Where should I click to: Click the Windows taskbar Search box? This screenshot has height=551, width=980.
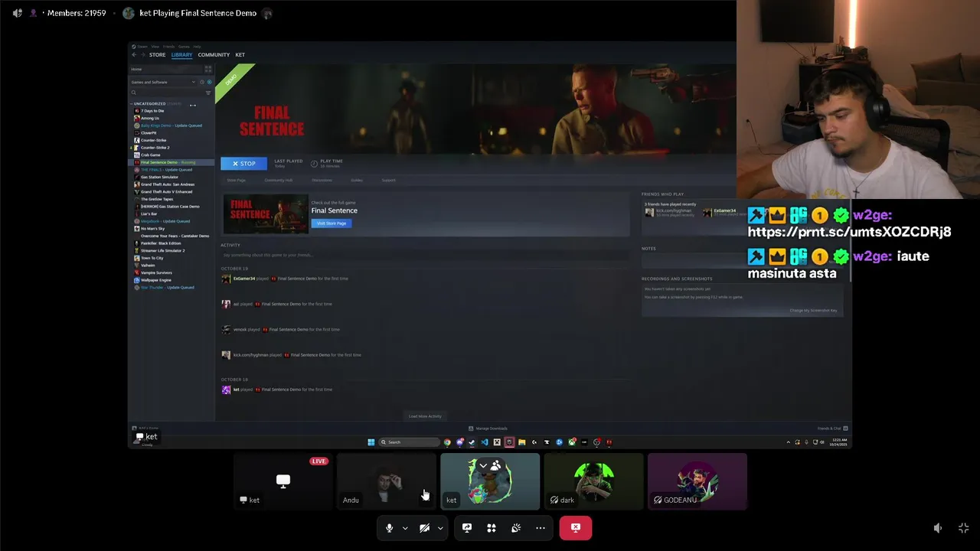tap(410, 442)
